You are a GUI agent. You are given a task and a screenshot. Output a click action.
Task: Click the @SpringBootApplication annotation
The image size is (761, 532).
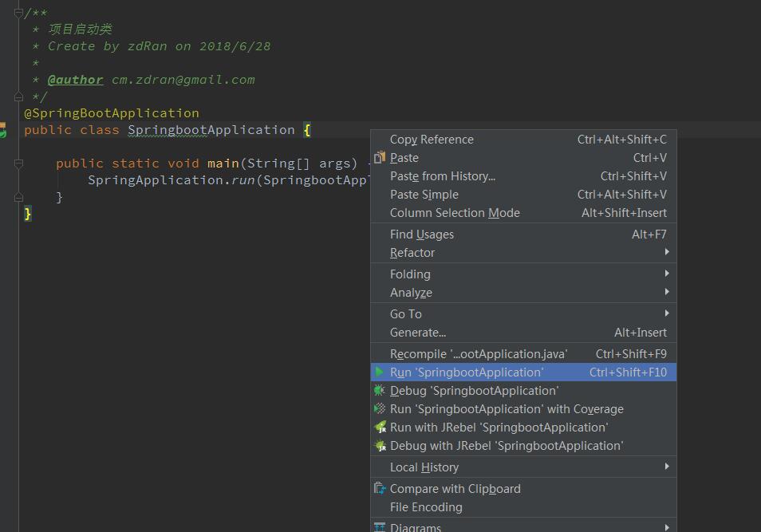[112, 113]
